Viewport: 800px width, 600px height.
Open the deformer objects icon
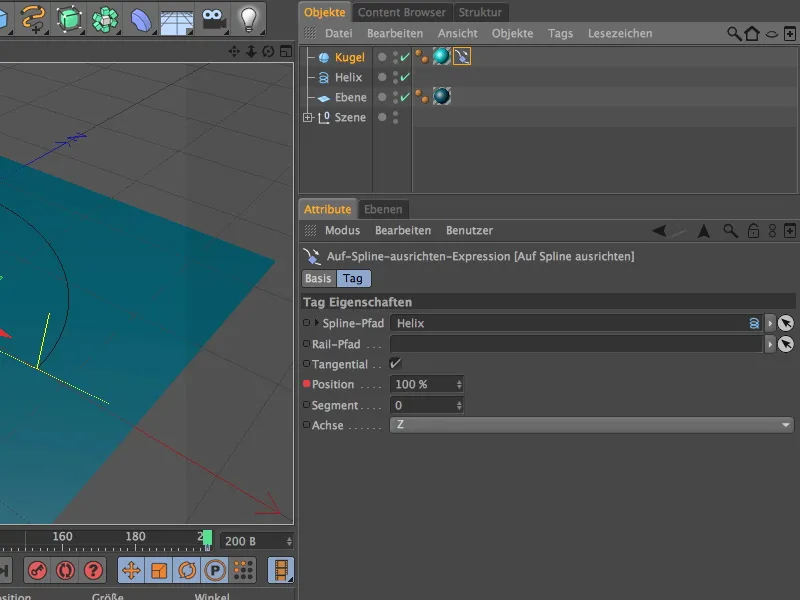141,19
